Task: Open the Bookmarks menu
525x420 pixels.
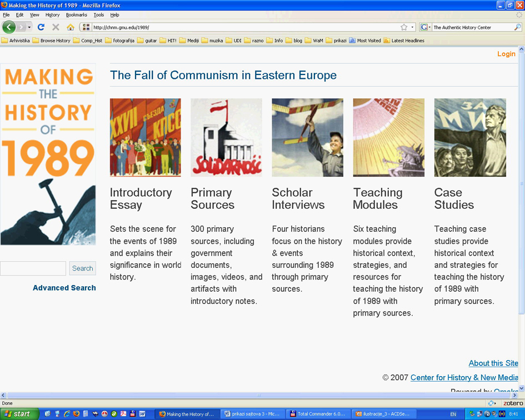Action: [76, 15]
